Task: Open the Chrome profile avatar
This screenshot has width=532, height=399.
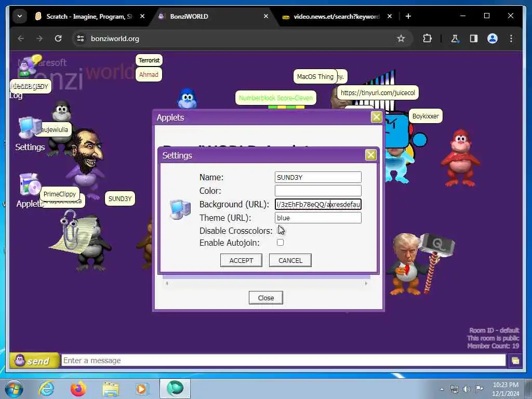Action: pyautogui.click(x=493, y=38)
